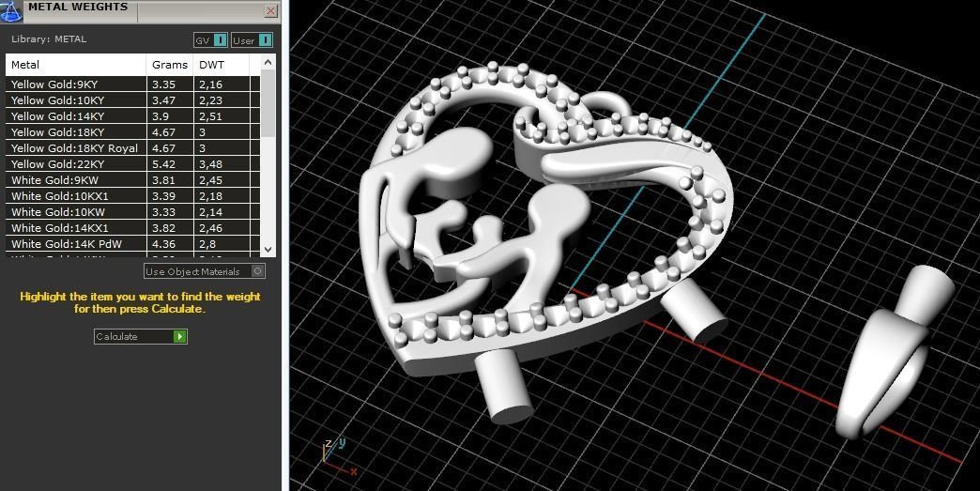Click the metal list scrollbar thumb
980x491 pixels.
tap(268, 103)
